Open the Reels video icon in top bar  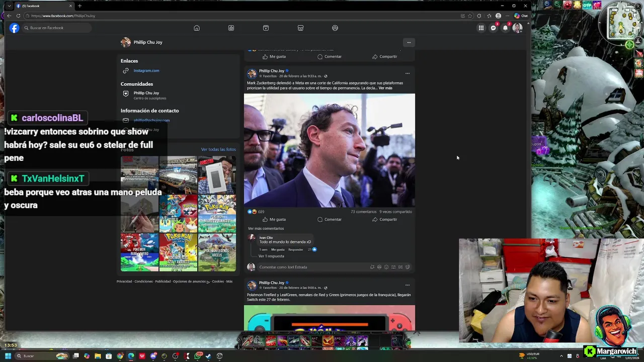pos(266,28)
